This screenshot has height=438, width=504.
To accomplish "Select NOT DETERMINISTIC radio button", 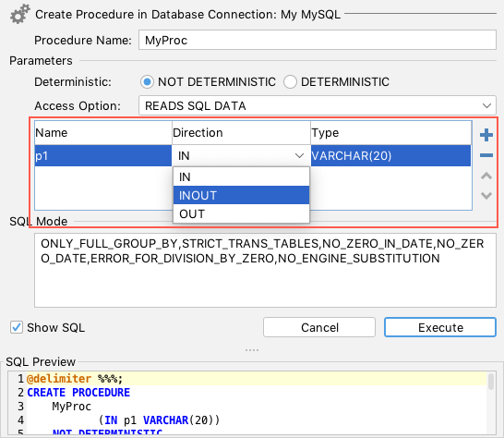I will tap(147, 81).
